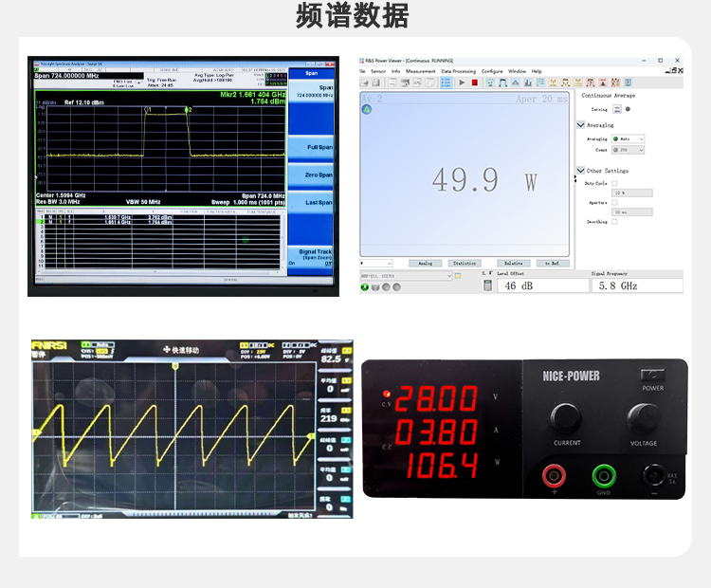Viewport: 711px width, 588px height.
Task: Click the Signal Frequency 5.8 GHz field
Action: coord(635,285)
